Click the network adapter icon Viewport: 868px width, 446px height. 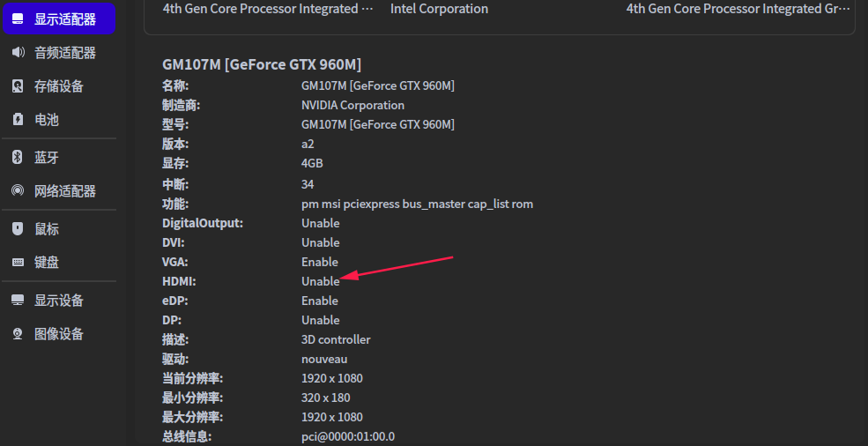tap(18, 191)
